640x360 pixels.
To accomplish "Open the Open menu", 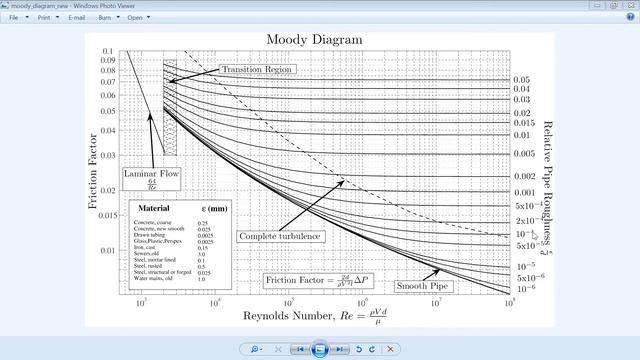I will pyautogui.click(x=135, y=18).
